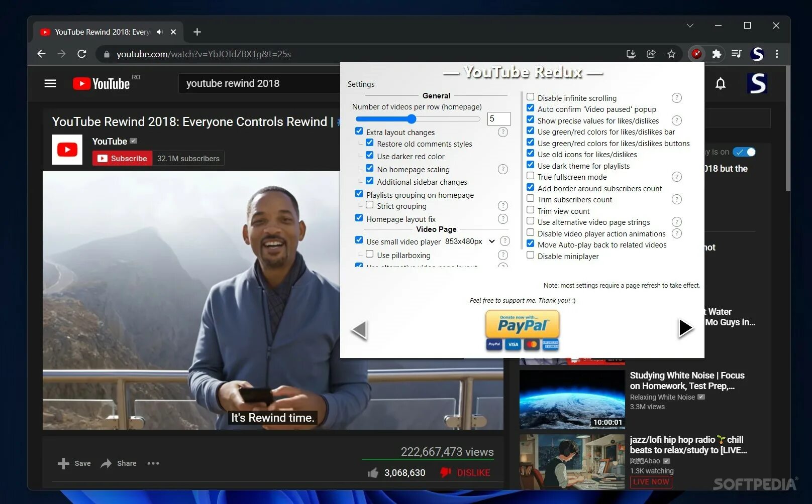The height and width of the screenshot is (504, 812).
Task: Close the YouTube Rewind 2018 tab
Action: [x=173, y=32]
